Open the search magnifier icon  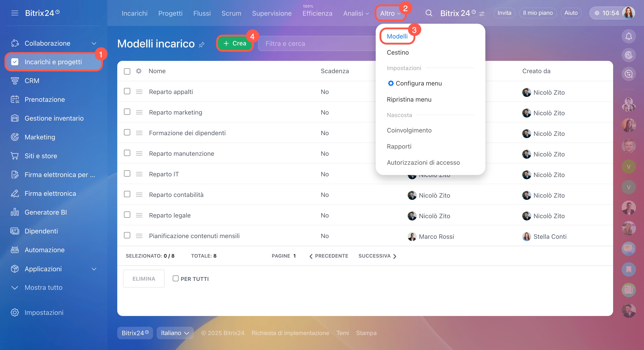click(429, 13)
